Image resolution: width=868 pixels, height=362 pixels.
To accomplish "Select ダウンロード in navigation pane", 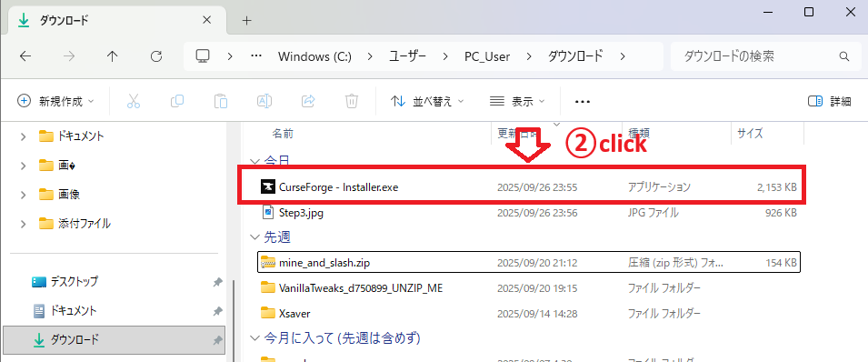I will coord(114,340).
